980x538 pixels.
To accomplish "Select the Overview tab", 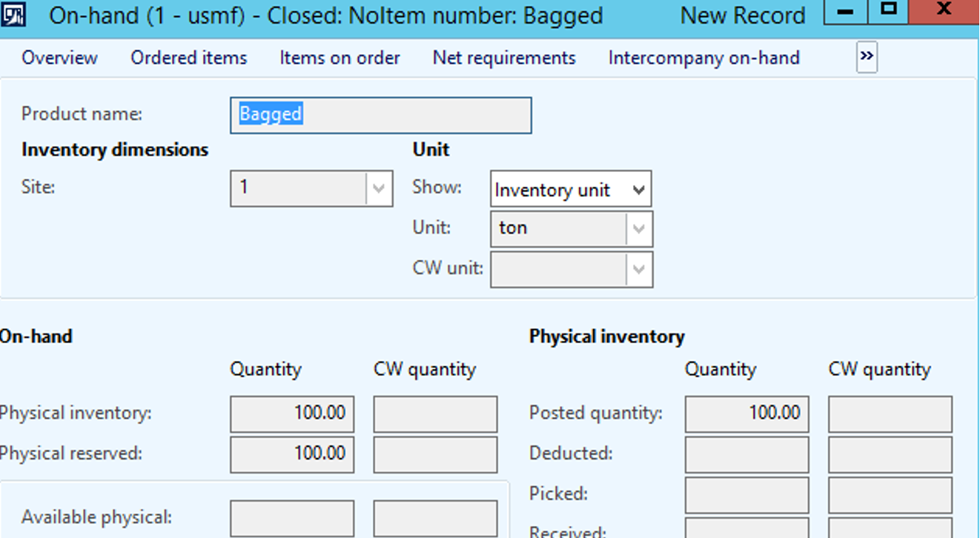I will (x=59, y=57).
